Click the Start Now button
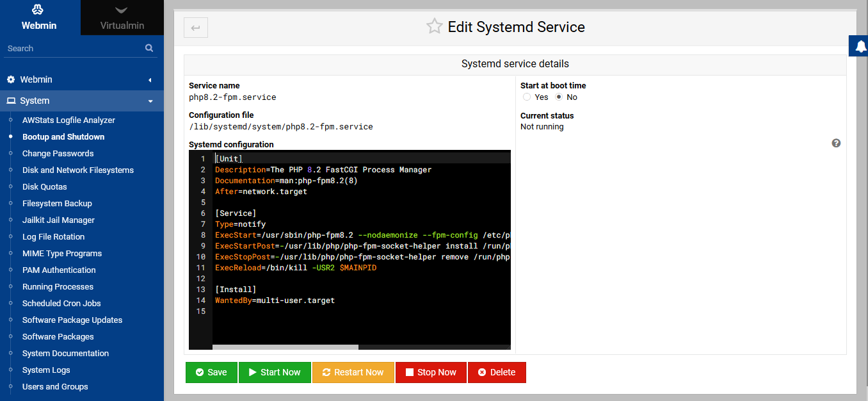This screenshot has height=401, width=868. (x=274, y=372)
